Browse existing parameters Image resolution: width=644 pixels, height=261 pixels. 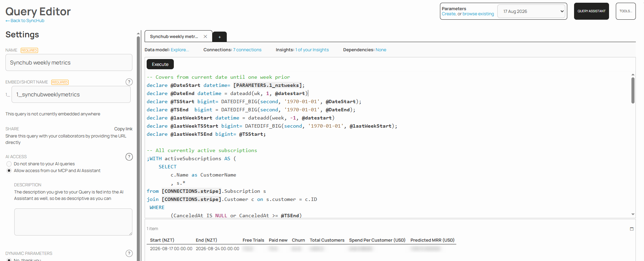coord(478,14)
